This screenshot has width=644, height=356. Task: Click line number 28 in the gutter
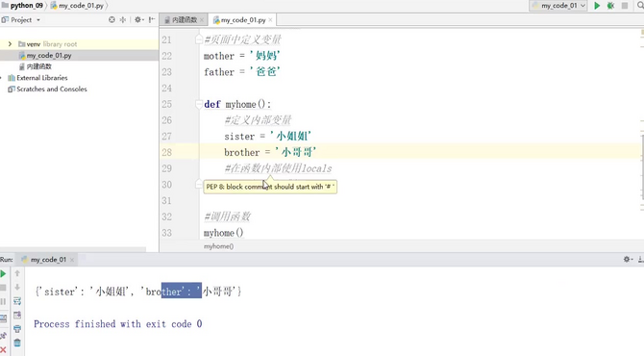[166, 153]
